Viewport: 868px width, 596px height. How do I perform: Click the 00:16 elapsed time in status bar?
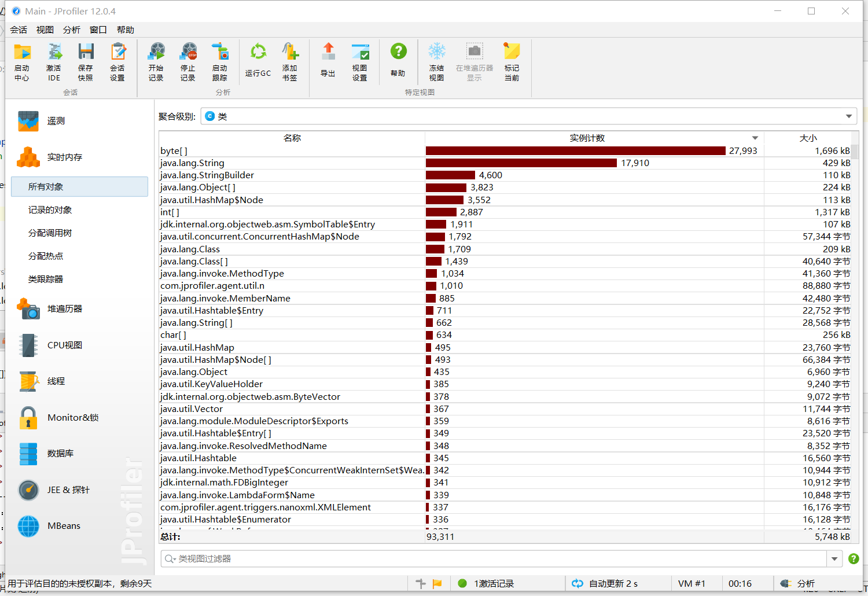coord(740,583)
